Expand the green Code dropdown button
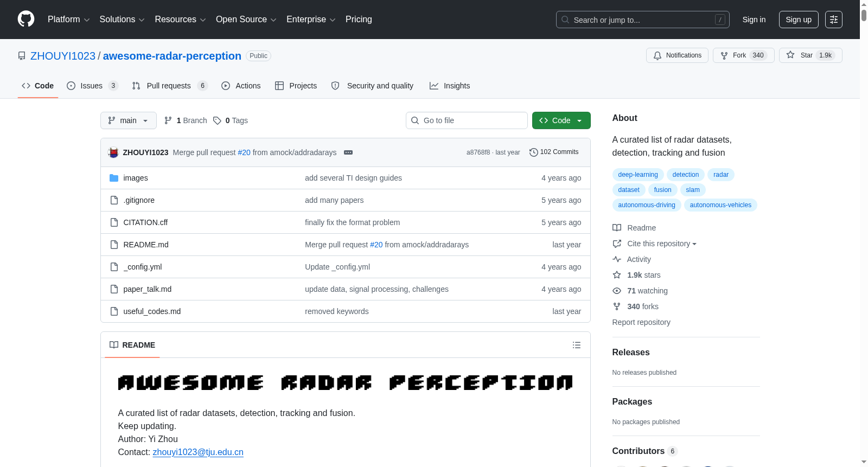The height and width of the screenshot is (467, 868). point(561,120)
